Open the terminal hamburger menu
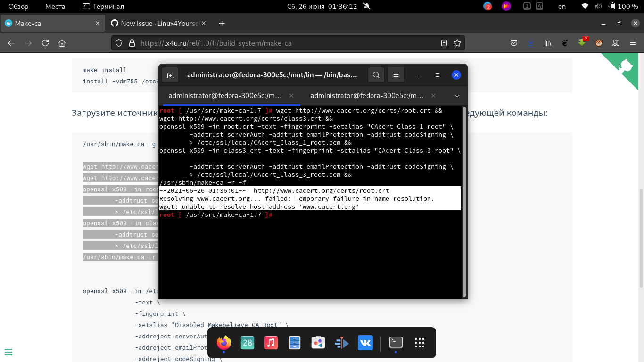This screenshot has height=362, width=644. 396,75
